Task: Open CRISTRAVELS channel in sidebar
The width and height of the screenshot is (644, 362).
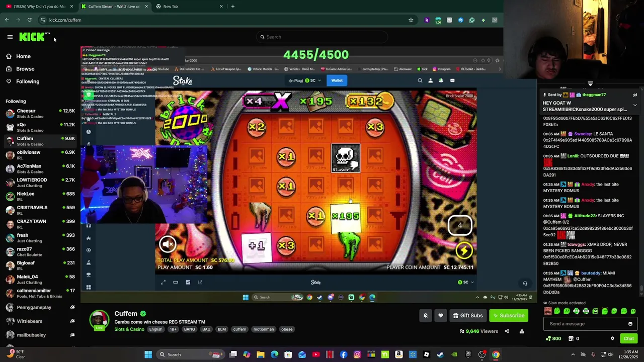Action: (x=40, y=210)
